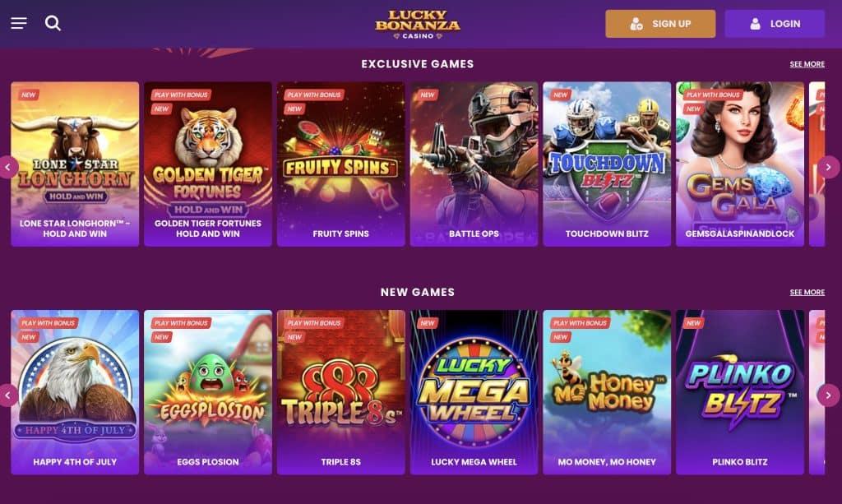The height and width of the screenshot is (504, 842).
Task: Click the search magnifier icon
Action: tap(53, 23)
